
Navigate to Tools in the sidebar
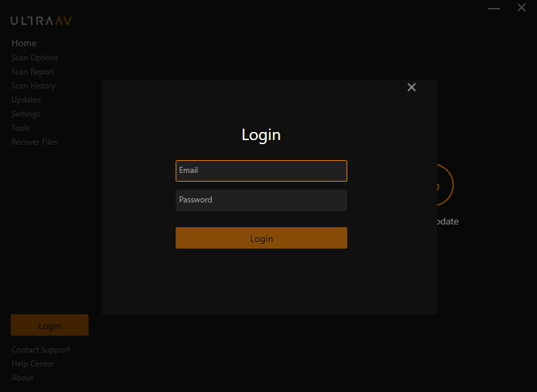[x=20, y=128]
